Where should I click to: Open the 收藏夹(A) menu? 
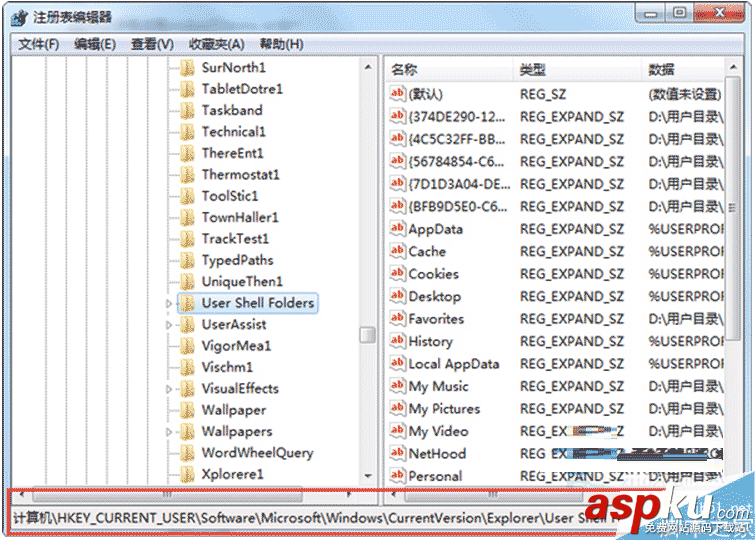[x=216, y=44]
